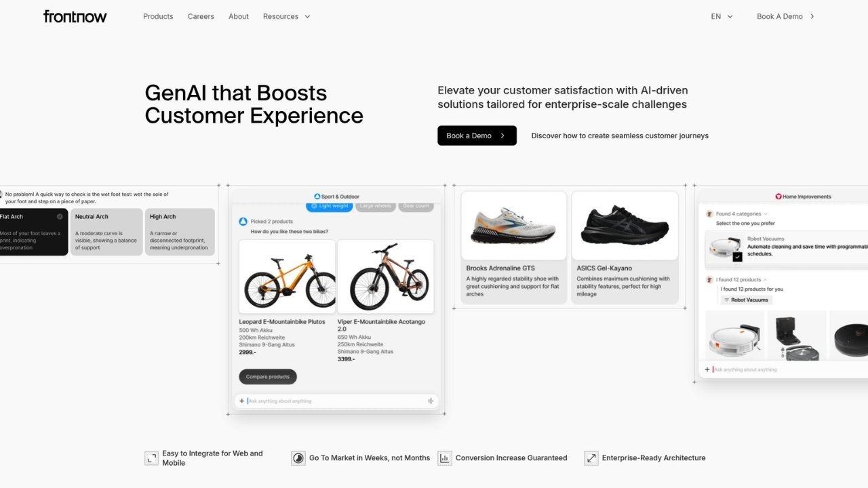
Task: Click the black Book a Demo button
Action: click(x=477, y=136)
